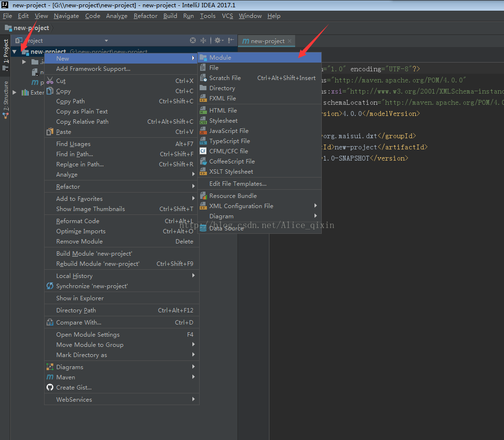The width and height of the screenshot is (504, 440).
Task: Select Rebuild Module 'new-project' entry
Action: click(122, 263)
